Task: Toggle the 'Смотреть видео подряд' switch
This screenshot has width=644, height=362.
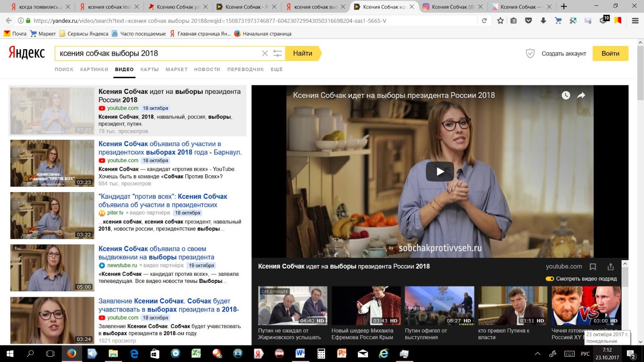Action: (550, 279)
